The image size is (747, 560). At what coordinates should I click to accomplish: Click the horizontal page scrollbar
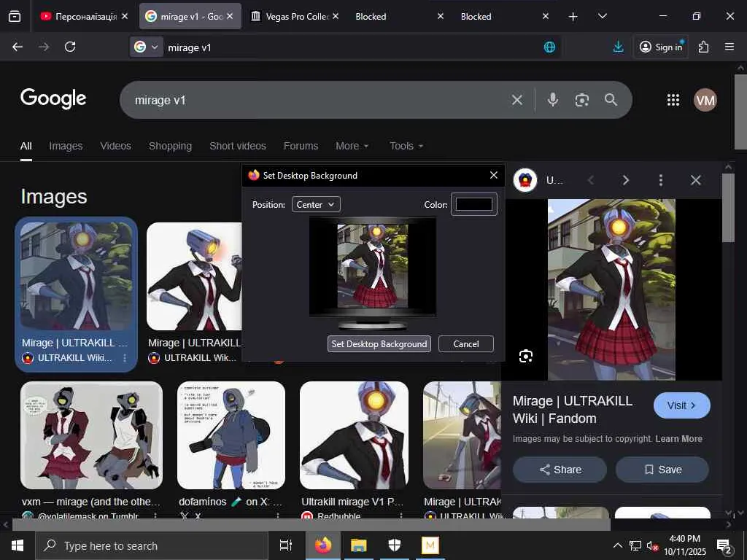click(311, 525)
